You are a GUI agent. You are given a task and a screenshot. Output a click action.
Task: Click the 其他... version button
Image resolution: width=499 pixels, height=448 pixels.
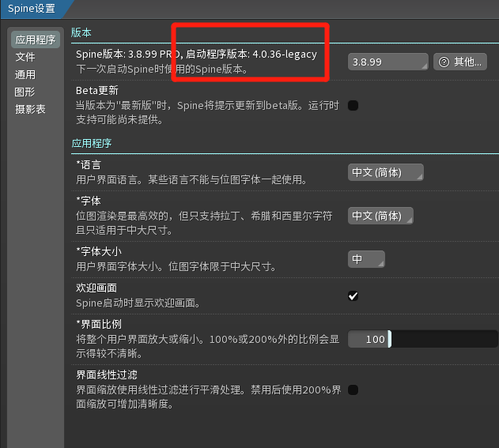click(460, 62)
